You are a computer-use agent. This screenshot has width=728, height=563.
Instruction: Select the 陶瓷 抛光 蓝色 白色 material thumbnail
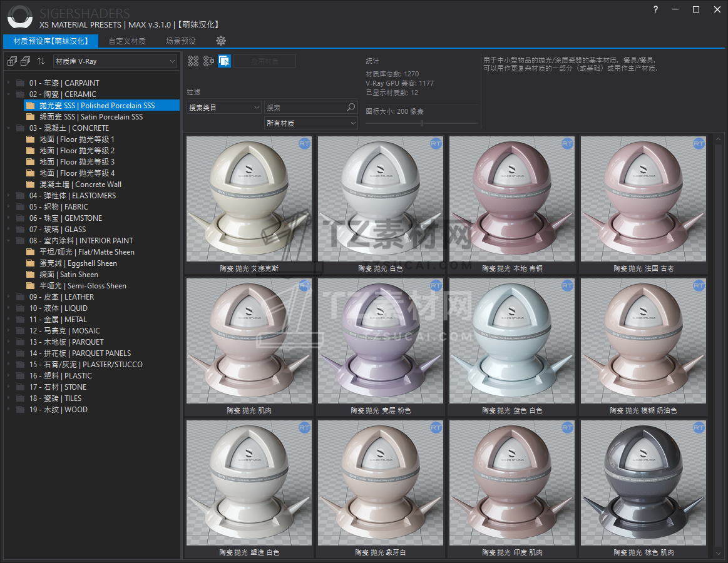coord(511,341)
